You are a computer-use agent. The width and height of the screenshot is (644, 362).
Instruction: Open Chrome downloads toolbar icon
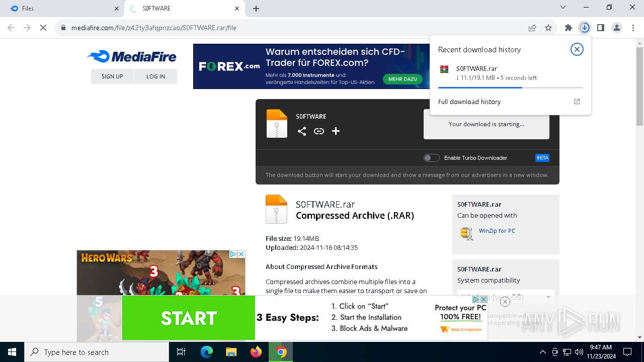(x=585, y=28)
